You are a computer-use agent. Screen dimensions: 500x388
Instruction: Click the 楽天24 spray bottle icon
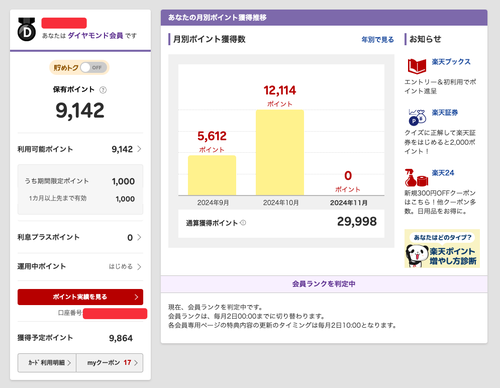[416, 178]
